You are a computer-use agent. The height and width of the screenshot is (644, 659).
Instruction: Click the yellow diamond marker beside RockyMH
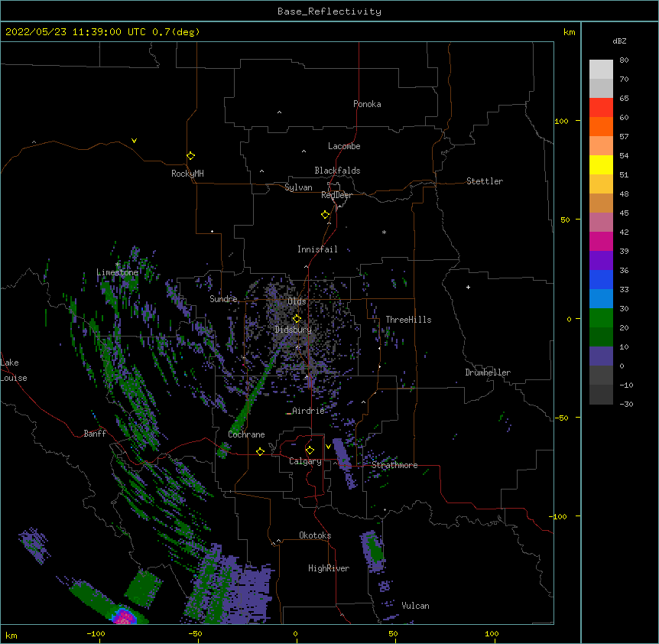(191, 156)
